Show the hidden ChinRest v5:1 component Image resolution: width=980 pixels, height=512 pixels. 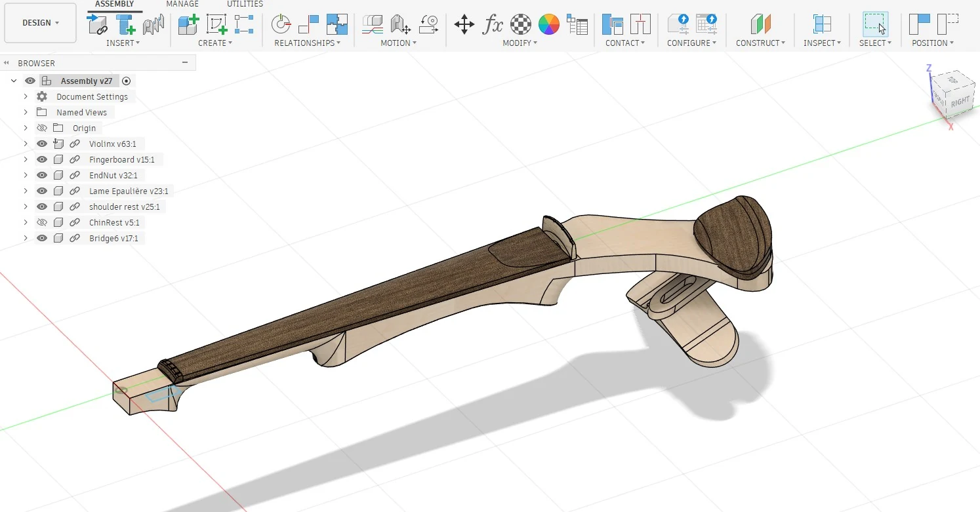(42, 222)
